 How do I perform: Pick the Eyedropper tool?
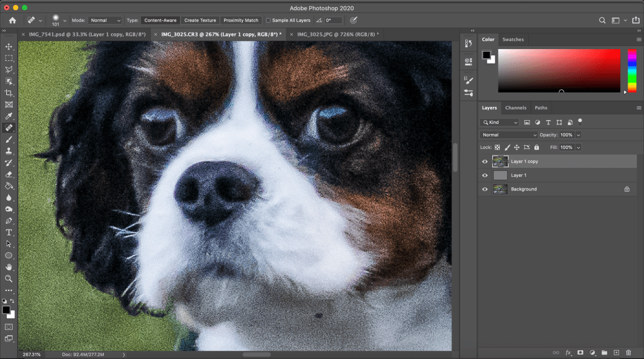[9, 116]
